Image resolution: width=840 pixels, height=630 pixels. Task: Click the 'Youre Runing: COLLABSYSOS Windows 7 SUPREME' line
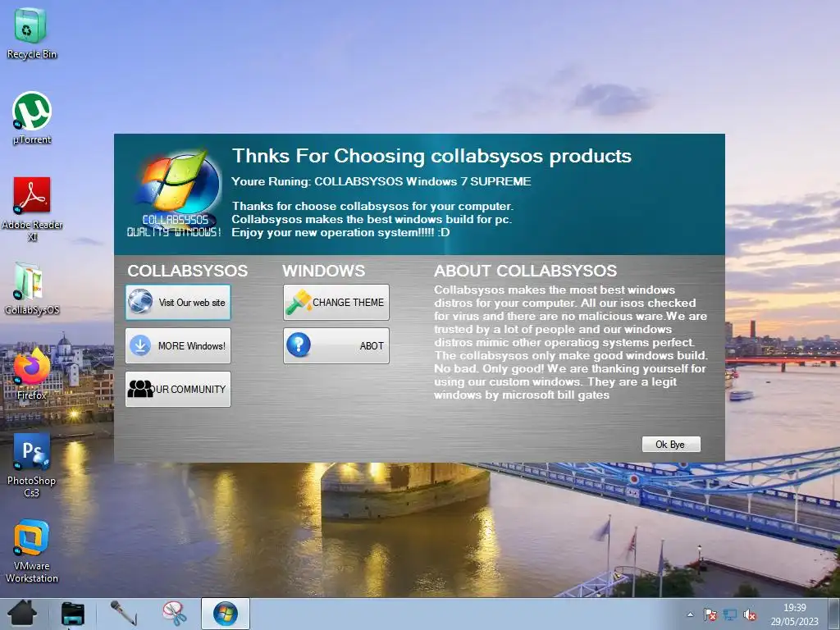381,181
